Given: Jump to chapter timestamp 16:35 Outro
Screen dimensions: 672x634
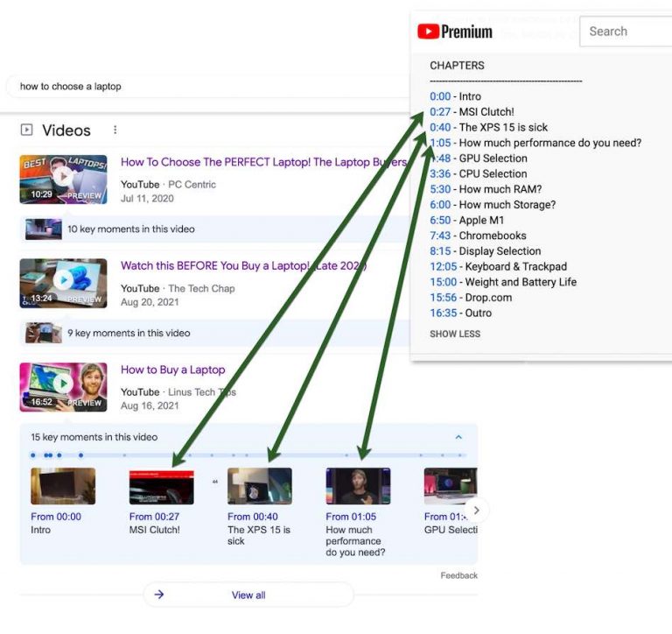Looking at the screenshot, I should click(x=443, y=313).
